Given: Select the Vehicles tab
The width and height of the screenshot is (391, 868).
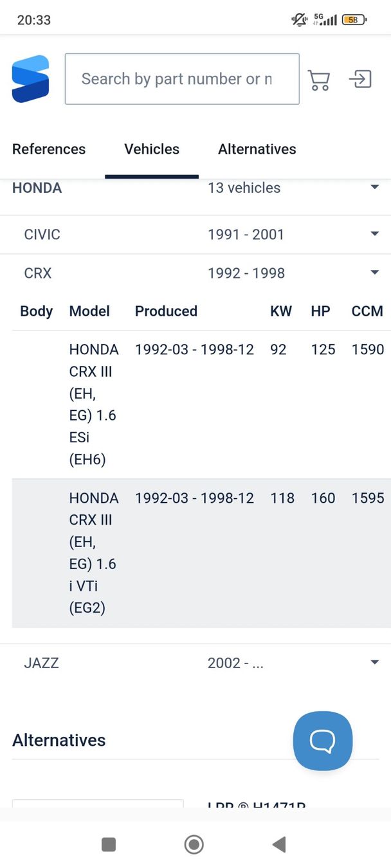Looking at the screenshot, I should coord(152,149).
